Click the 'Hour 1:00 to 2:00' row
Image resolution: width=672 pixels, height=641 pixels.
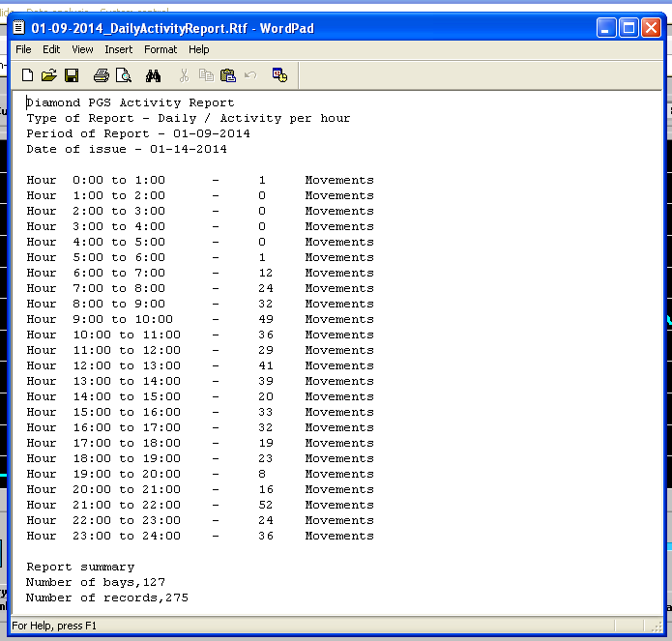click(x=200, y=195)
